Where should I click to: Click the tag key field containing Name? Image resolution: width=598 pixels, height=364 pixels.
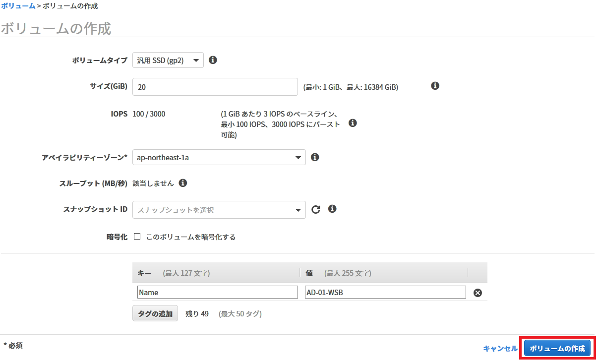click(217, 292)
